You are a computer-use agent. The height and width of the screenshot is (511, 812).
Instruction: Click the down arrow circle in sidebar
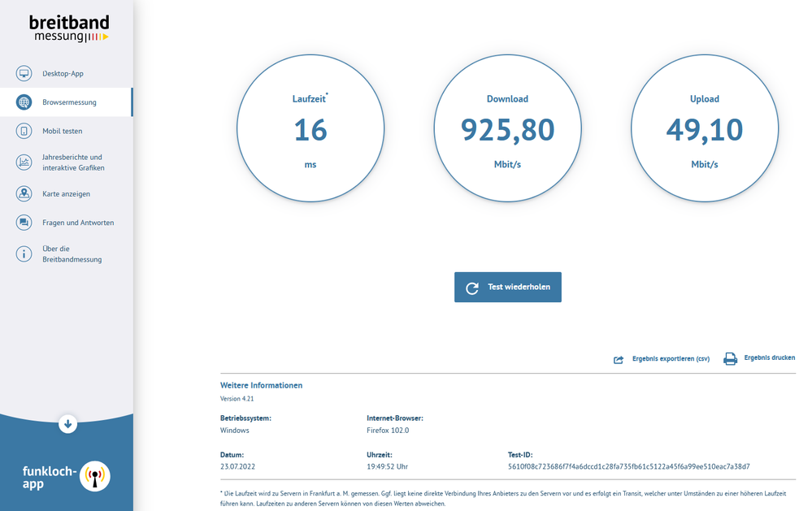point(67,424)
